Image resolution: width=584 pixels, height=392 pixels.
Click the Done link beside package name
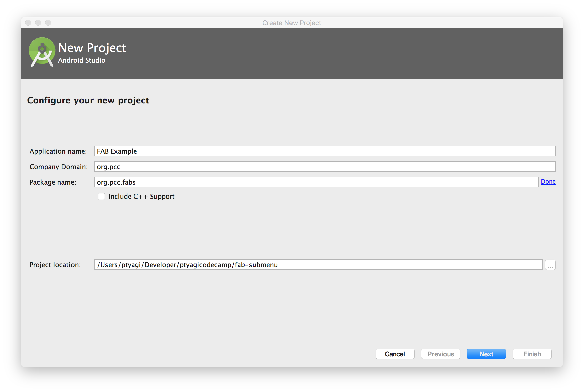coord(548,182)
